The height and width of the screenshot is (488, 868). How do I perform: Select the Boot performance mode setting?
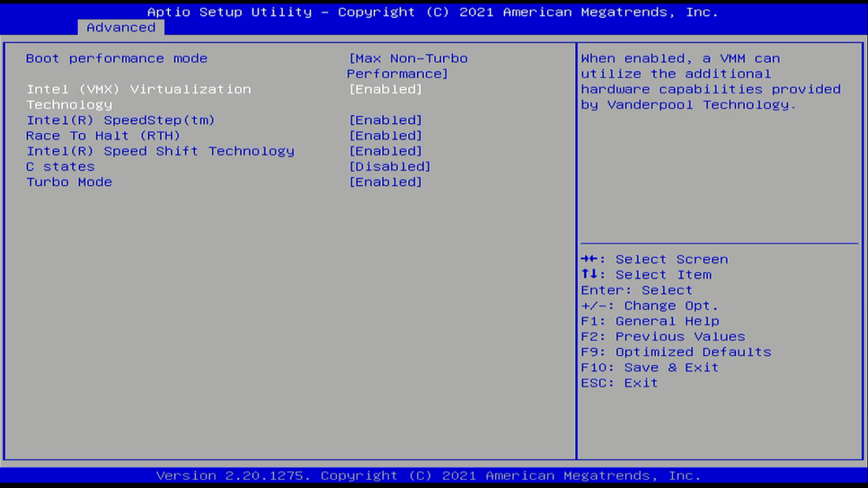pyautogui.click(x=116, y=59)
